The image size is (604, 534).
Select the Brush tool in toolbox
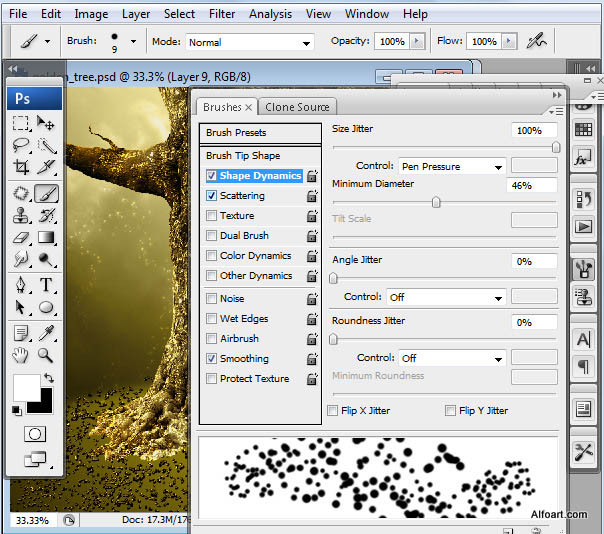(45, 193)
